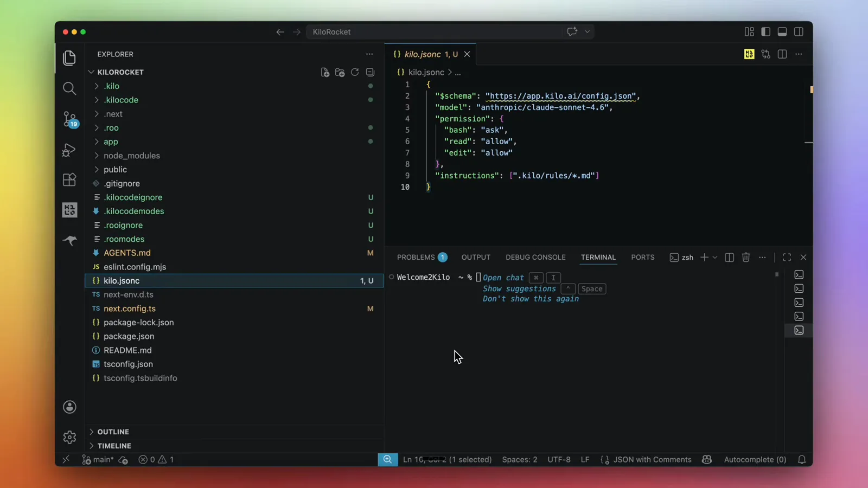
Task: Open Source Control view with 19 badge
Action: point(70,119)
